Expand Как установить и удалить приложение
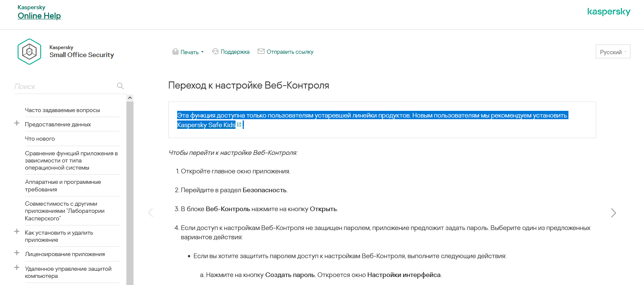This screenshot has width=644, height=285. [17, 231]
